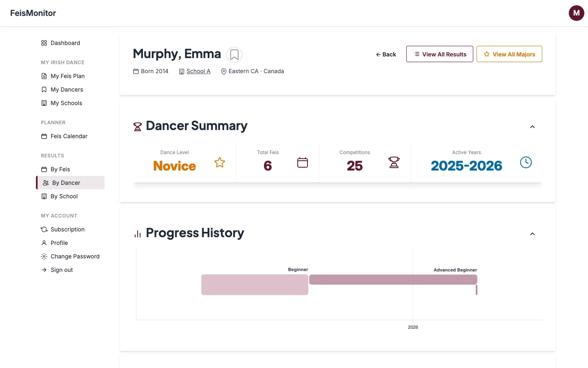588x368 pixels.
Task: Collapse the Progress History section
Action: (x=532, y=234)
